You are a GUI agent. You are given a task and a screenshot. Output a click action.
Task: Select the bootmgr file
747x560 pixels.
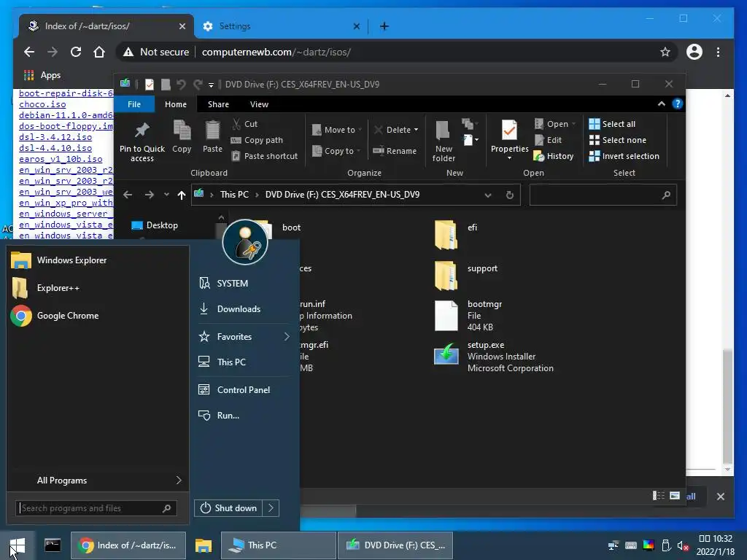coord(469,316)
